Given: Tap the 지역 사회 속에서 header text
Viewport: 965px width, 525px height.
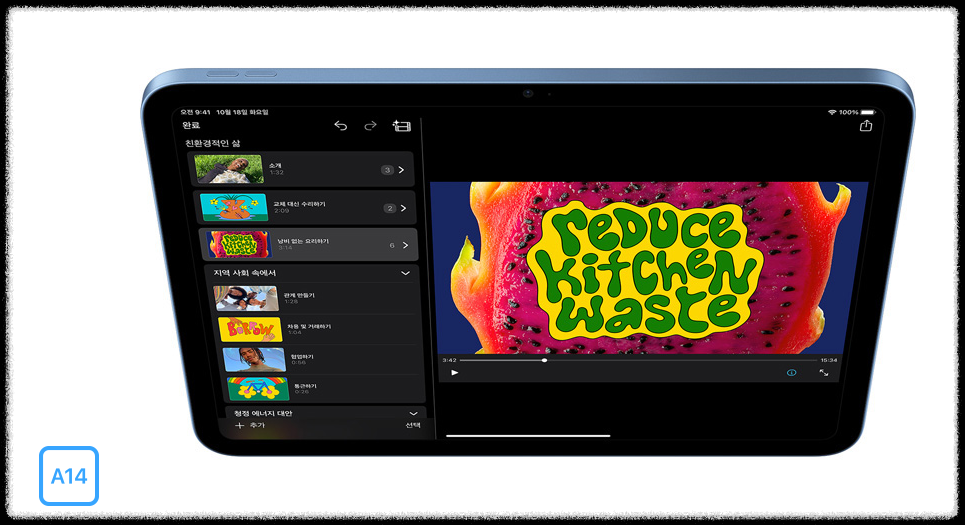Looking at the screenshot, I should click(x=244, y=273).
